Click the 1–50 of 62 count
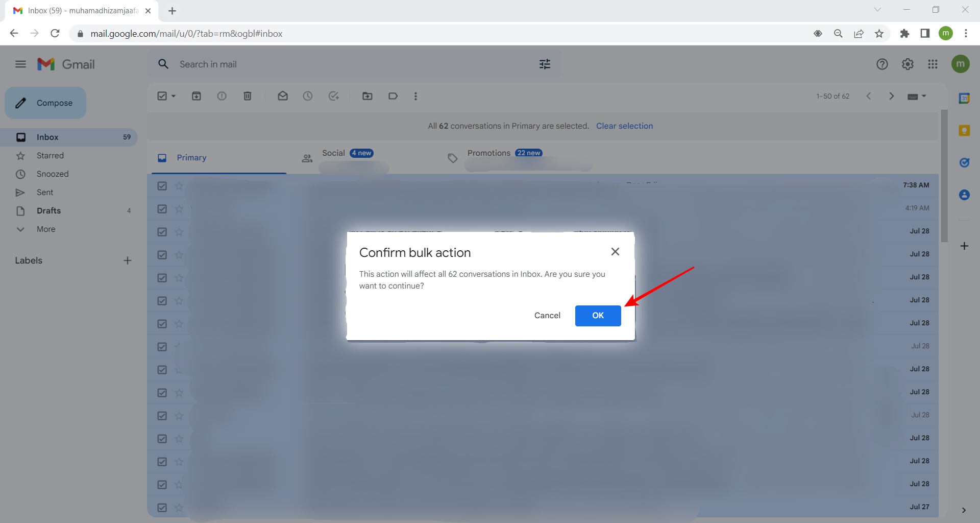The height and width of the screenshot is (523, 980). pos(832,96)
